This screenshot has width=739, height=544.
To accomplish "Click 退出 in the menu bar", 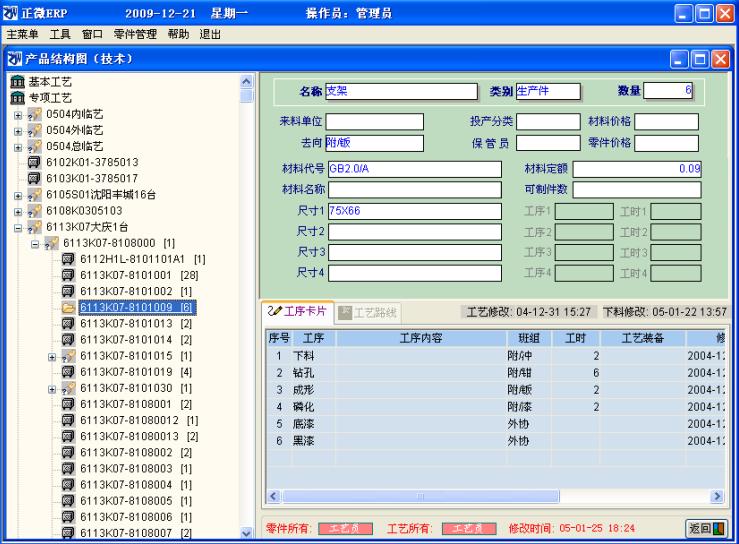I will [x=210, y=34].
